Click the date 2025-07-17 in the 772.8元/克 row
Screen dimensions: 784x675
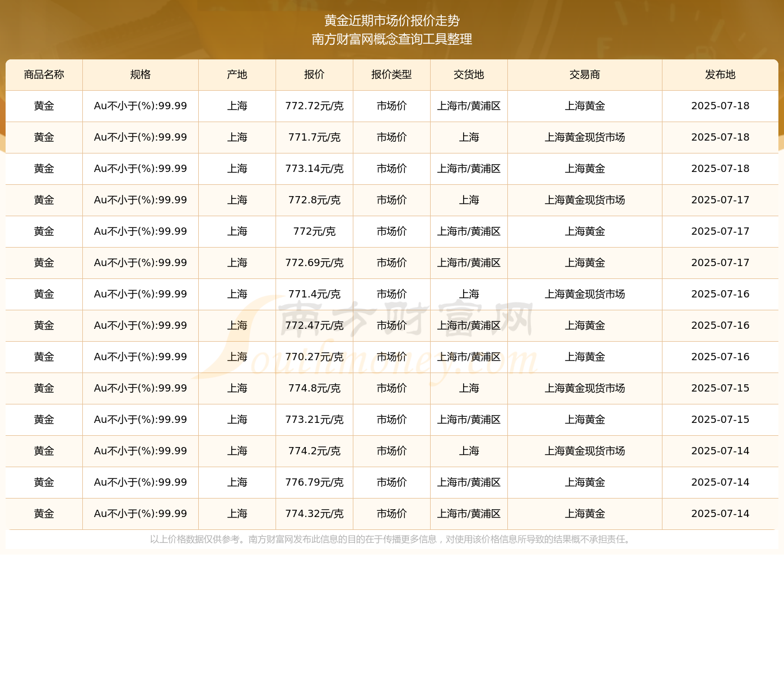coord(721,200)
